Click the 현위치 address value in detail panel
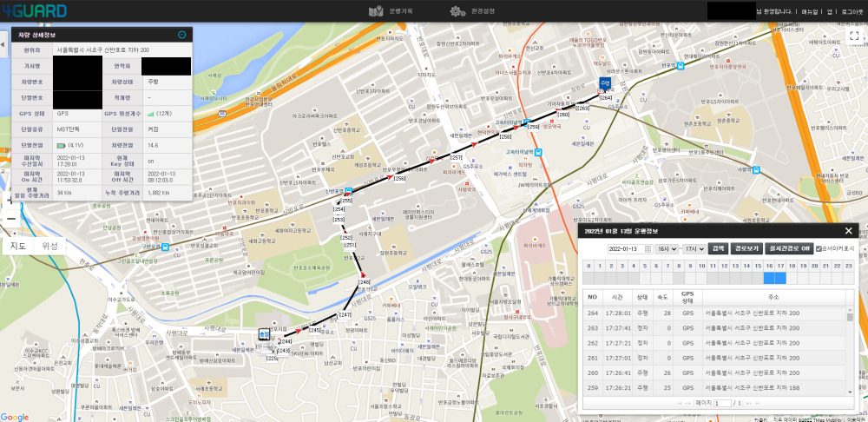This screenshot has width=868, height=422. point(102,49)
